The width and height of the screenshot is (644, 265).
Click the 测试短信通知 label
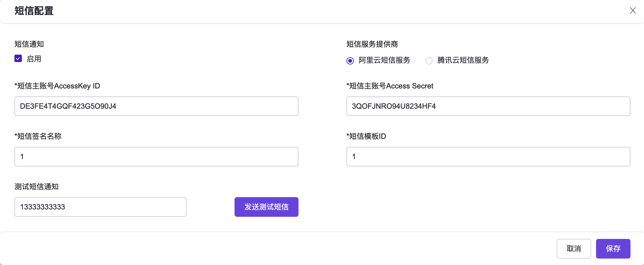point(37,187)
